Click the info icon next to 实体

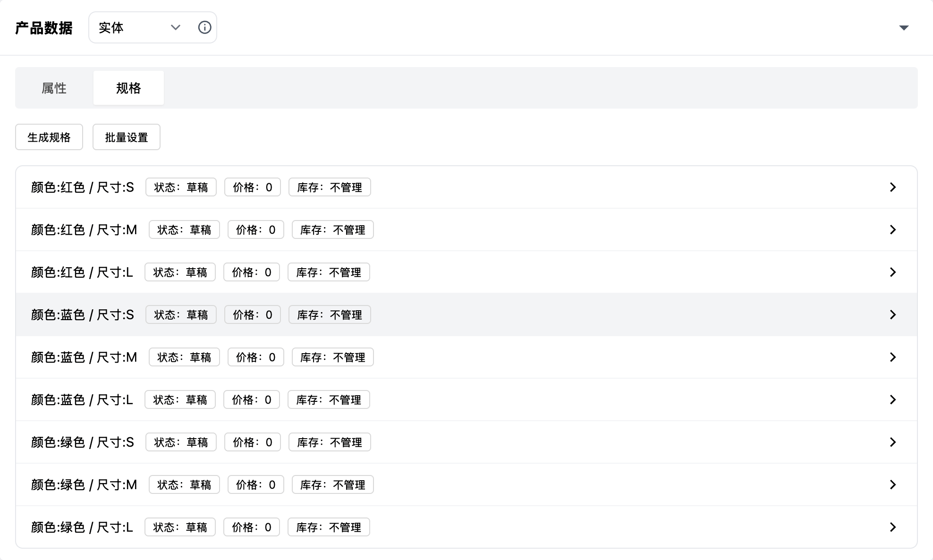(x=204, y=27)
